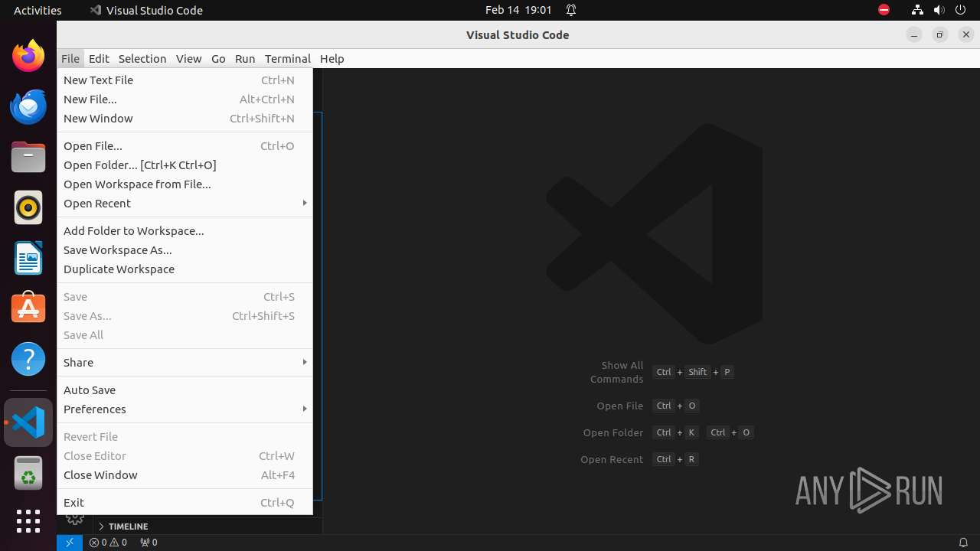
Task: Click the red do-not-disturb tray indicator
Action: 884,10
